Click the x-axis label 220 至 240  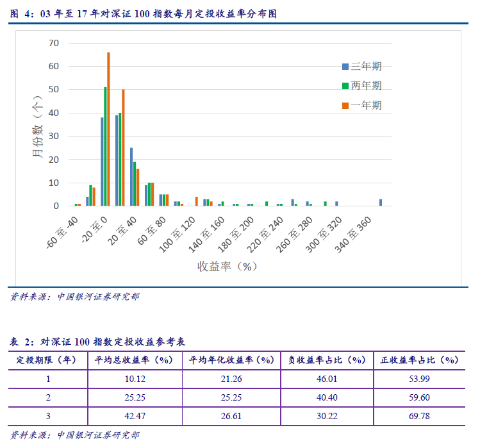pos(265,235)
